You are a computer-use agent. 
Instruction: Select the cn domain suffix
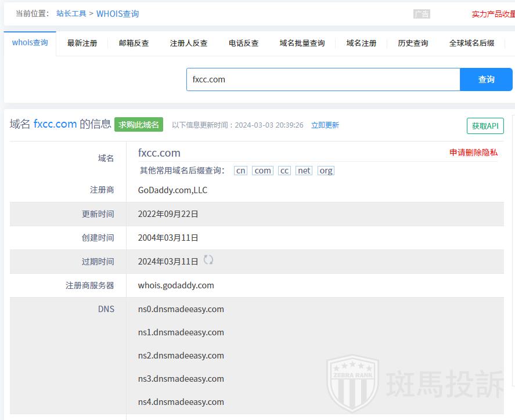[x=240, y=171]
